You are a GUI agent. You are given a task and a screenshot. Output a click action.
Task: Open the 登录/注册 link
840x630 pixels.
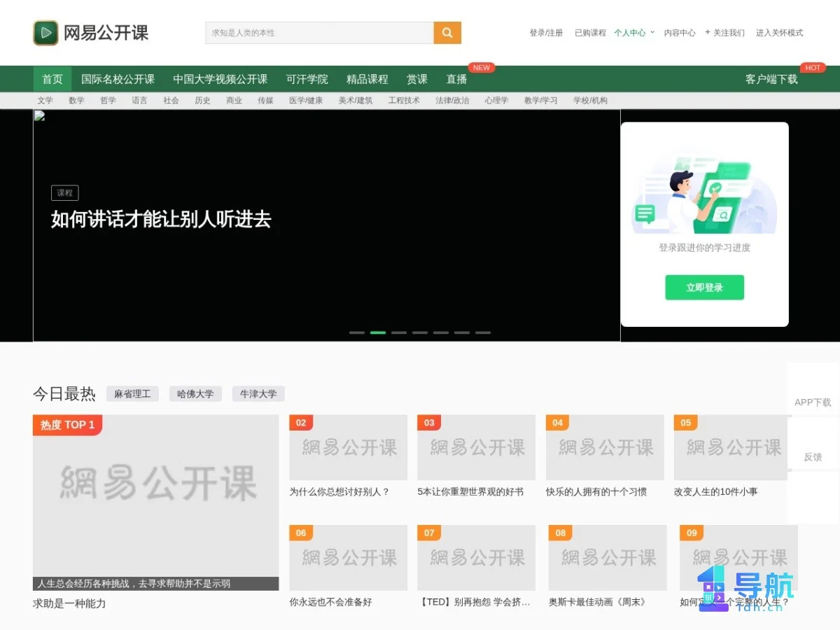[546, 33]
